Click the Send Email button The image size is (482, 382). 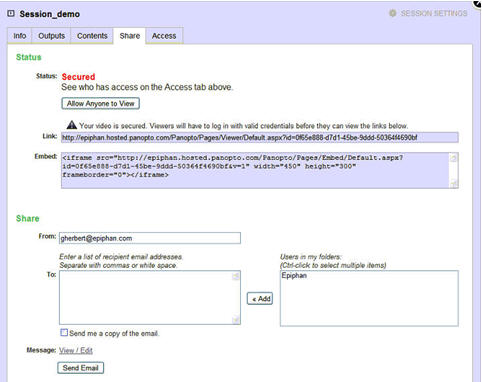(80, 368)
